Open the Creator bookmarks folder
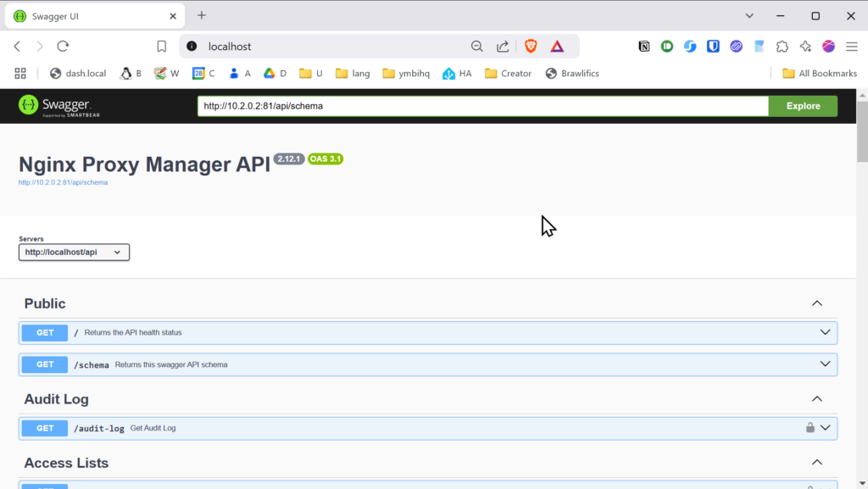 [x=509, y=74]
